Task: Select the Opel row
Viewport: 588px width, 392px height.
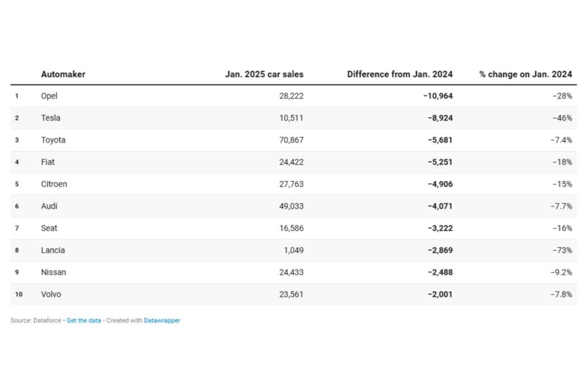Action: 49,96
